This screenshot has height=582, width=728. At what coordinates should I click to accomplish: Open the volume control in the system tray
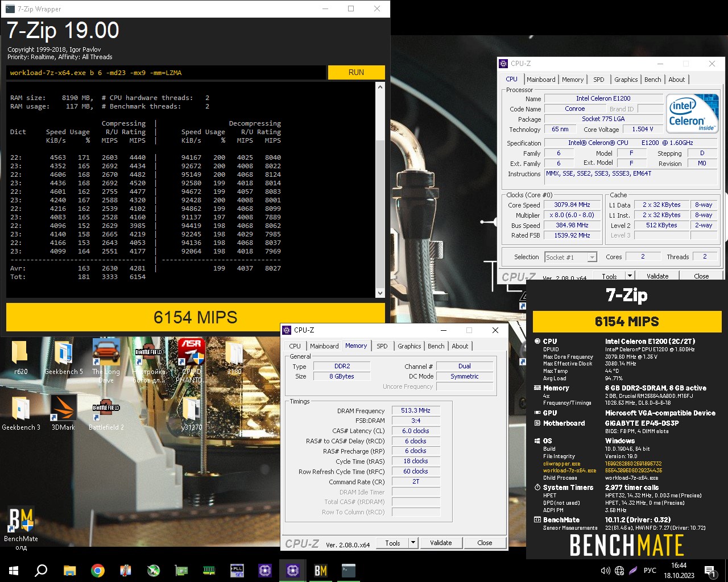click(x=605, y=571)
